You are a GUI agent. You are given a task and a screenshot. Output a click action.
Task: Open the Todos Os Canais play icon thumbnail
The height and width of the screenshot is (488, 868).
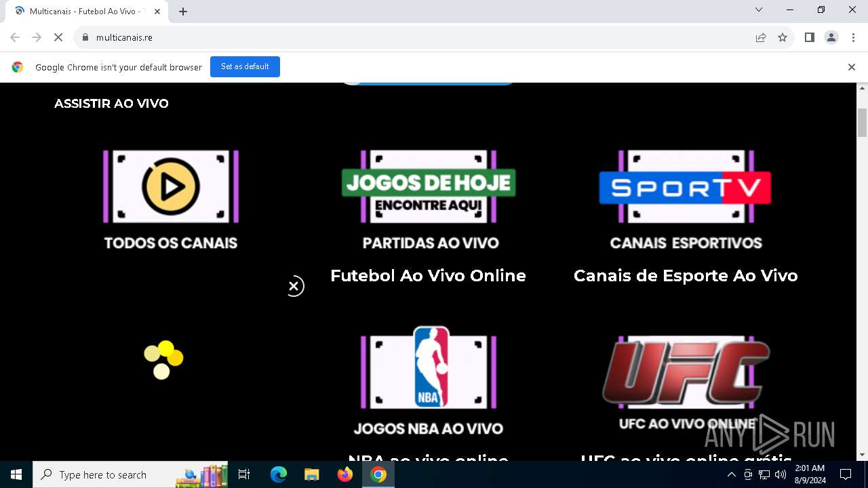pyautogui.click(x=171, y=187)
